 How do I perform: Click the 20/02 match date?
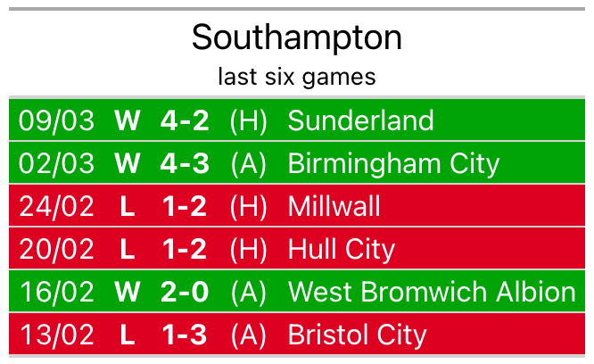(x=56, y=249)
